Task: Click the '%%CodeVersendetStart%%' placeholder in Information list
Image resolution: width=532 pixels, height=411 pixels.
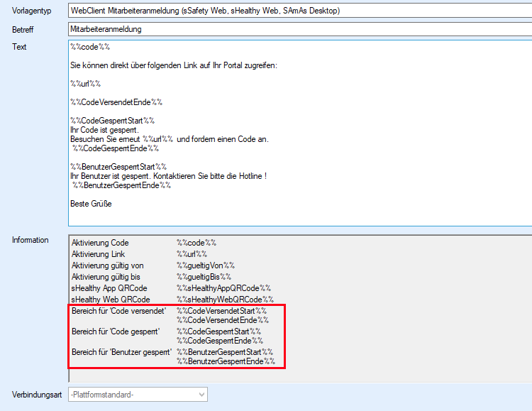Action: [221, 311]
